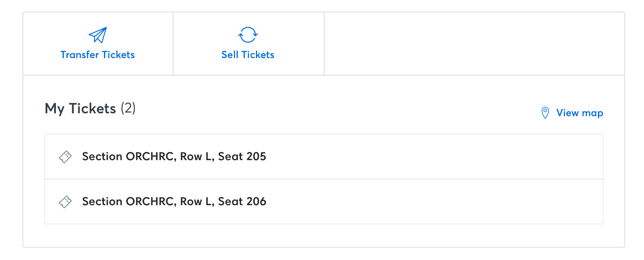Click the paper plane Transfer icon

pyautogui.click(x=98, y=35)
